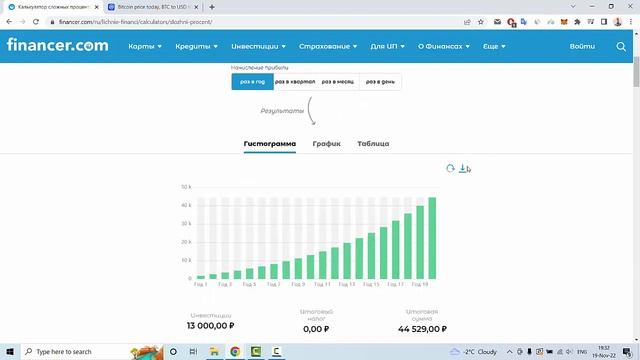Click the page vertical scrollbar
Viewport: 640px width, 360px height.
click(x=636, y=72)
